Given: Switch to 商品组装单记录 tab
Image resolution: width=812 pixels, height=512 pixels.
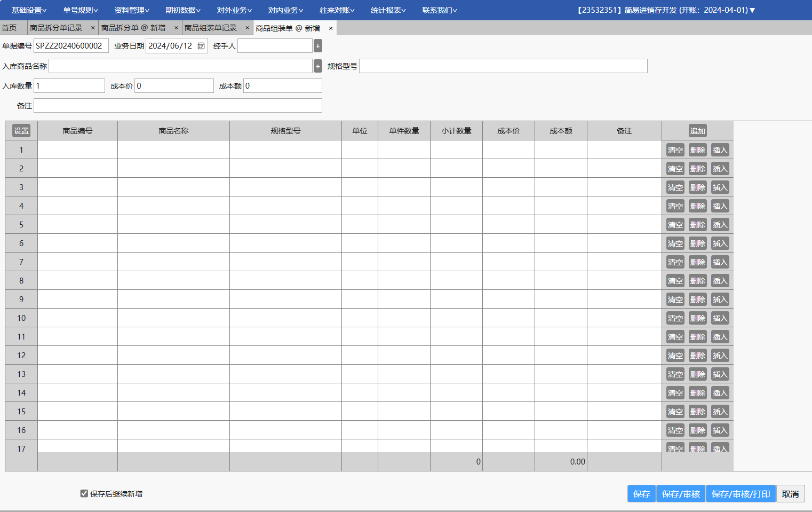Looking at the screenshot, I should point(211,28).
